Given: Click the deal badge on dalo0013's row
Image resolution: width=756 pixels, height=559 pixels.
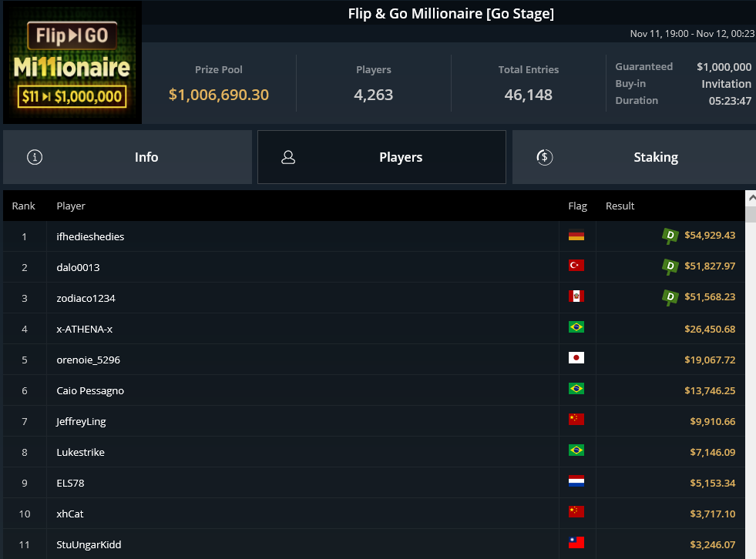Looking at the screenshot, I should 670,266.
